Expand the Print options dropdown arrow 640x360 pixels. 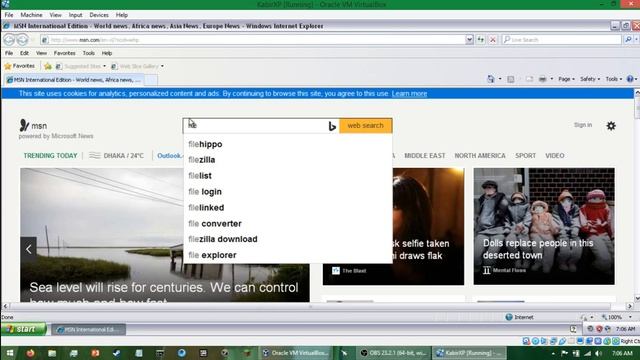coord(551,79)
